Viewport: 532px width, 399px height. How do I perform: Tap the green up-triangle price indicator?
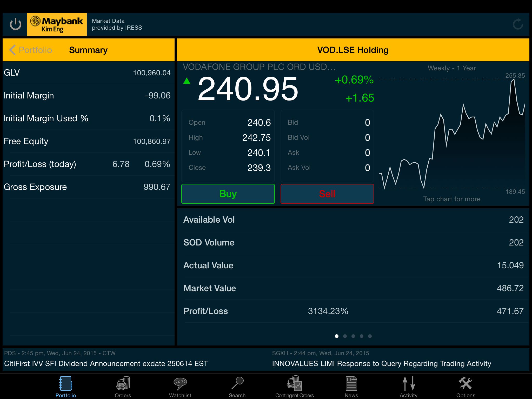click(x=187, y=81)
